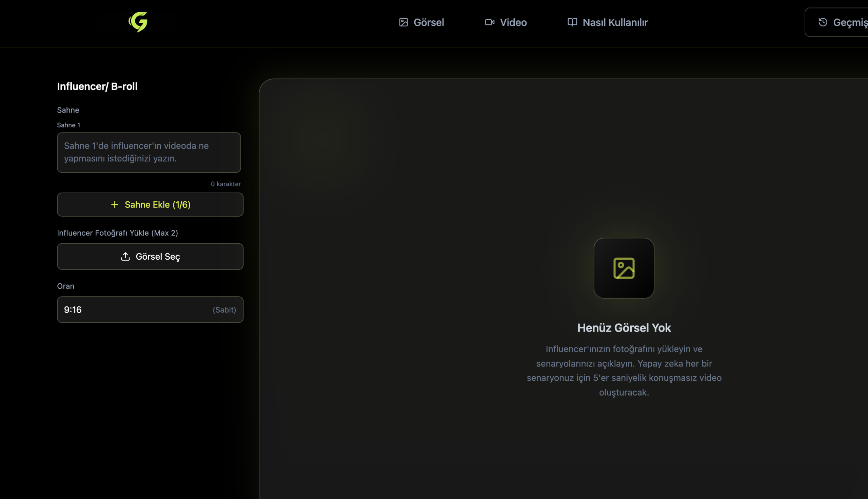Click the green G logo
This screenshot has height=499, width=868.
(138, 22)
